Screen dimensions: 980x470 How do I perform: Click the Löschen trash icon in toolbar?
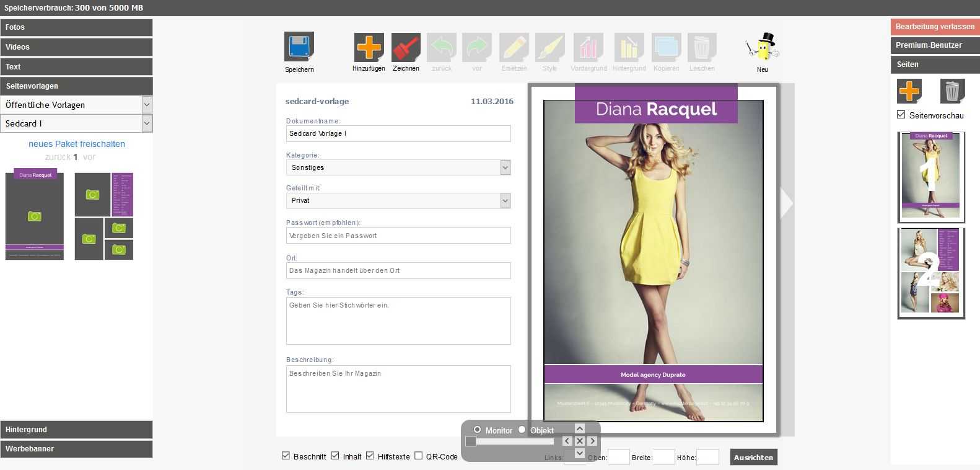tap(702, 48)
